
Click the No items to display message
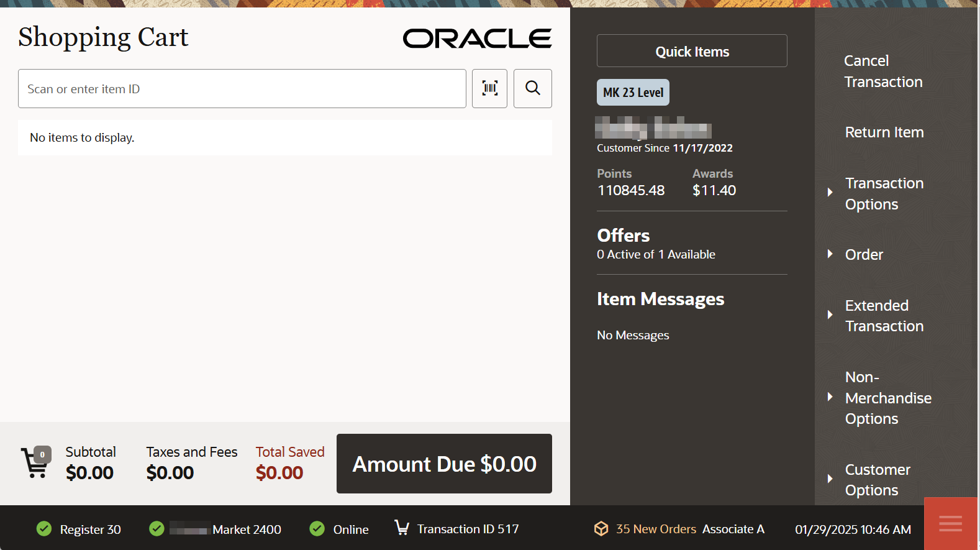point(82,137)
